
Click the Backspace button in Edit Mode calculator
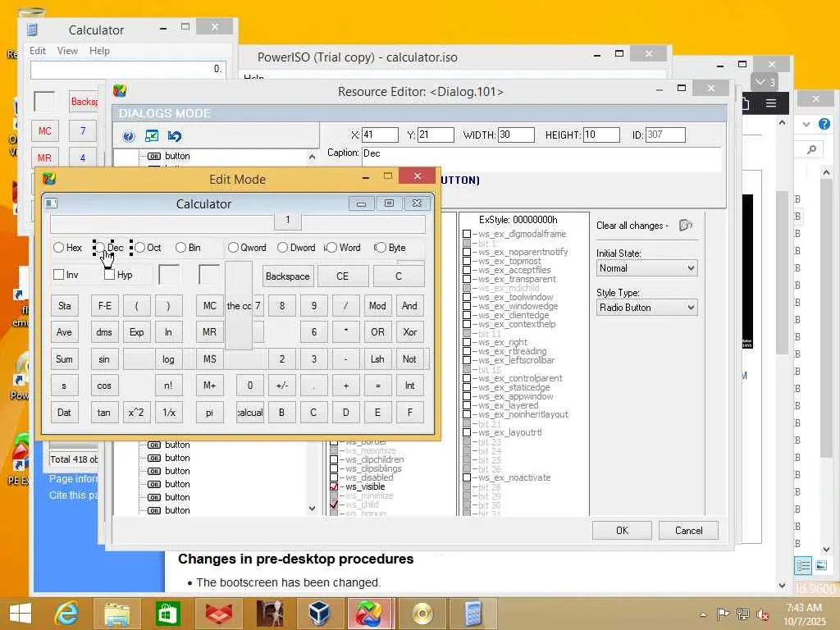click(x=288, y=276)
